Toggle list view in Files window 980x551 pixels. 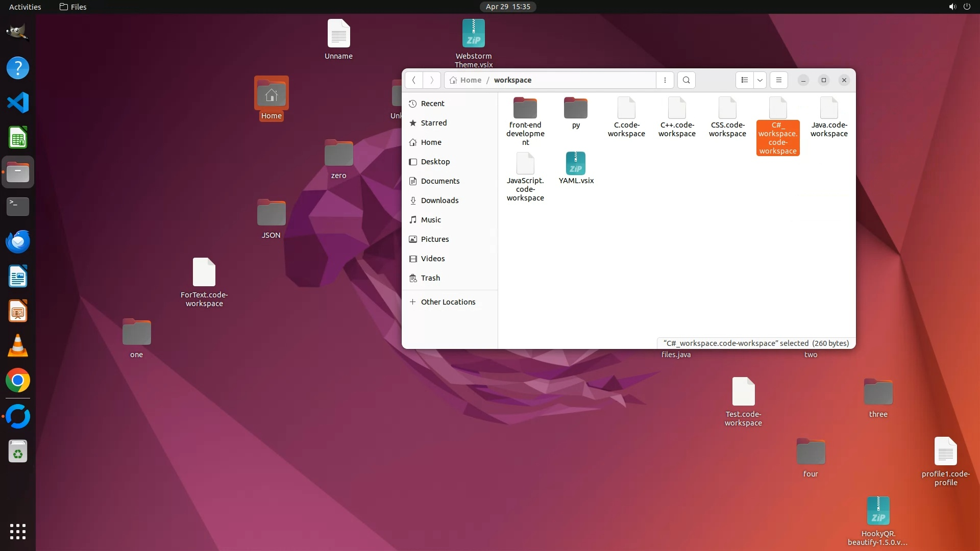click(745, 80)
